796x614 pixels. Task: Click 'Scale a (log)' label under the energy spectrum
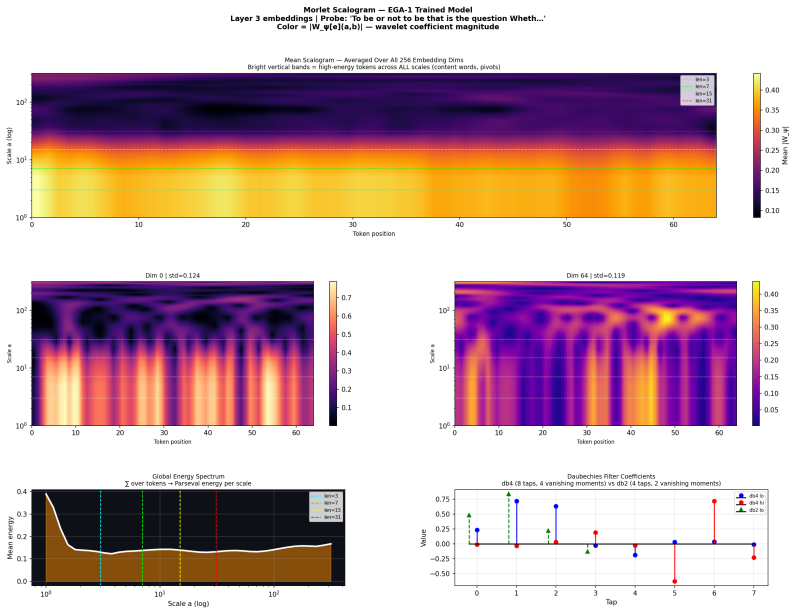pyautogui.click(x=188, y=603)
